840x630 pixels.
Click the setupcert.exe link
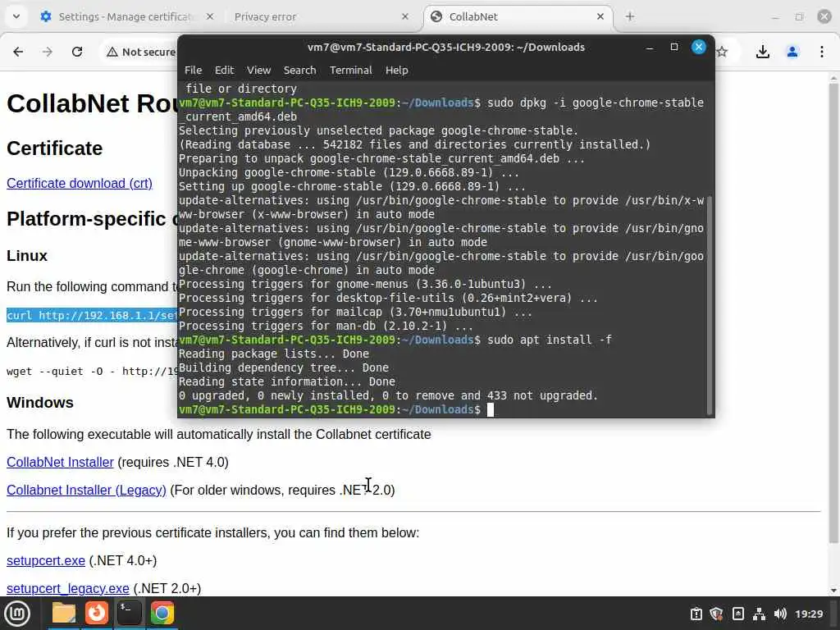click(46, 560)
